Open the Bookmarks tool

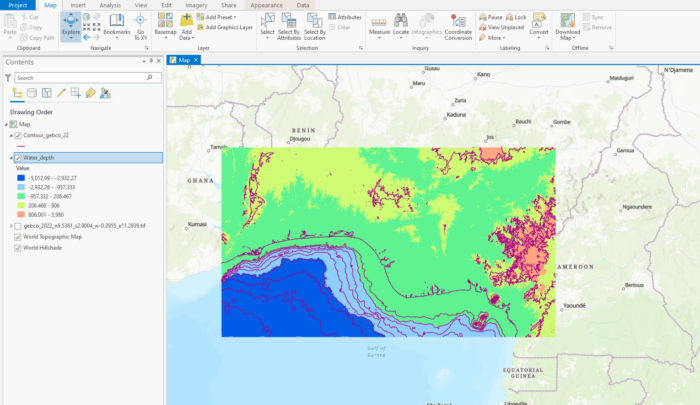point(117,25)
